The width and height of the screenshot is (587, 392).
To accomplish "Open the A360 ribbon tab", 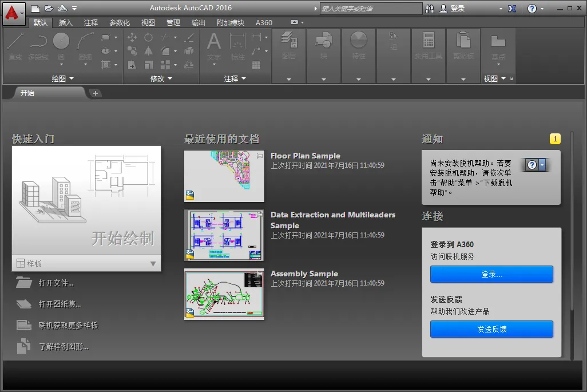I will [x=264, y=23].
